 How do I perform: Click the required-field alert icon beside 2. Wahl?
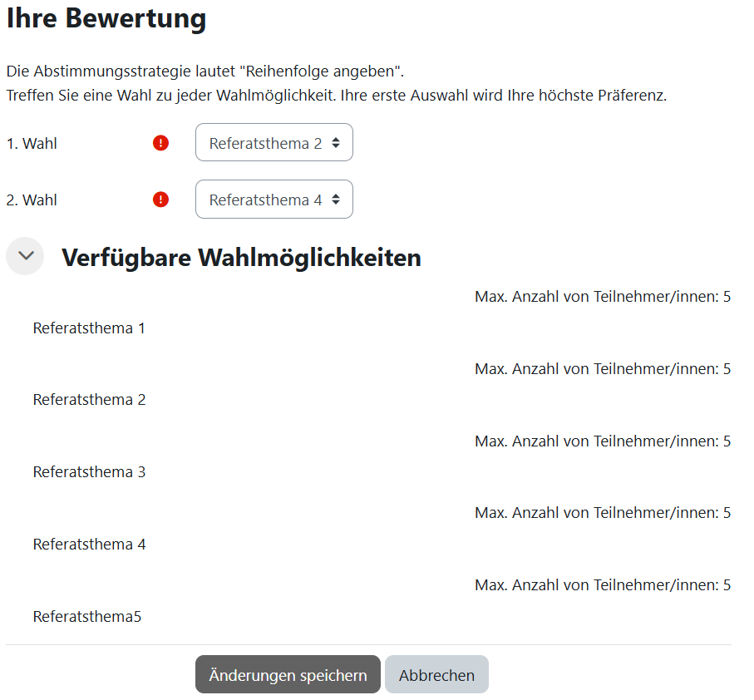click(160, 200)
